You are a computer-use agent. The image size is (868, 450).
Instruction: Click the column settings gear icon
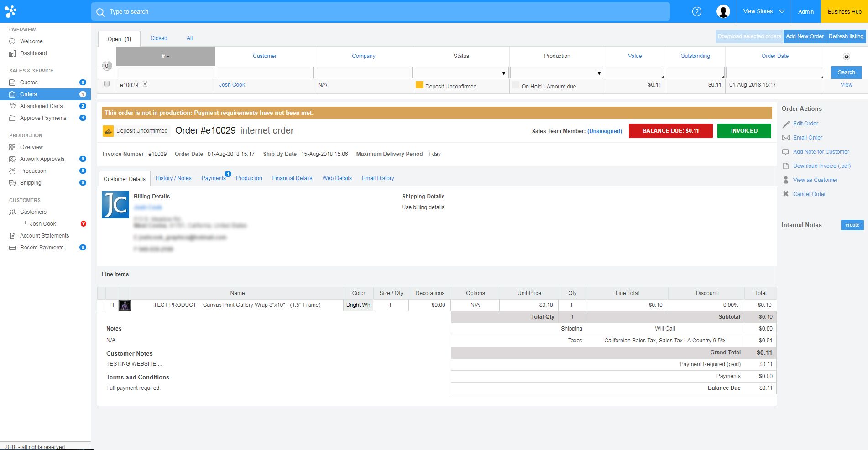[846, 57]
